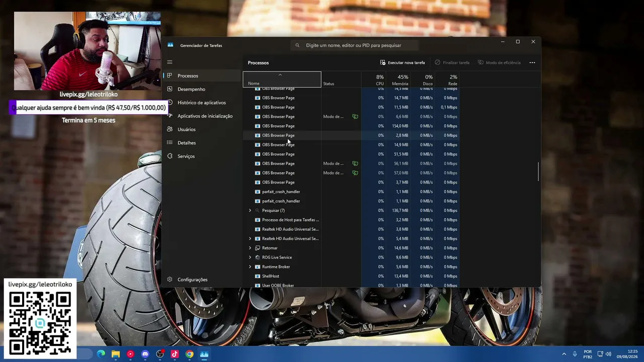This screenshot has height=362, width=644.
Task: Select the Realtek HD Audio 3,8 MB row
Action: coord(351,229)
